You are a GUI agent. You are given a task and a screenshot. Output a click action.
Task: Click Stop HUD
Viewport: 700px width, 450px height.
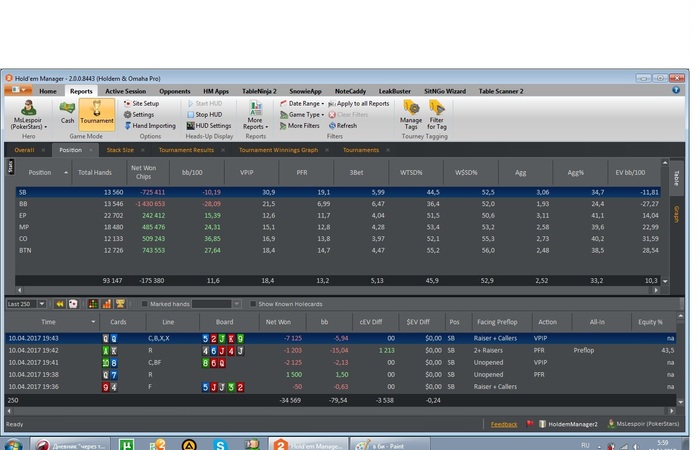204,114
